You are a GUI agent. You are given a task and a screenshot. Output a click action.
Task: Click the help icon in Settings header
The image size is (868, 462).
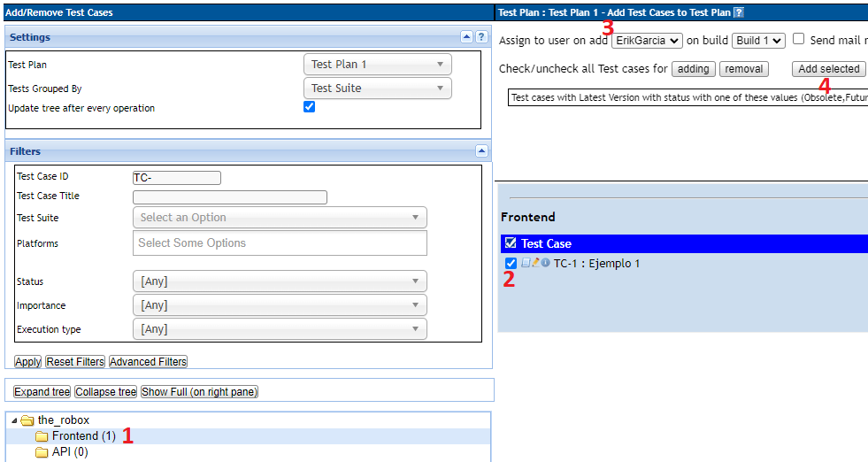coord(481,37)
